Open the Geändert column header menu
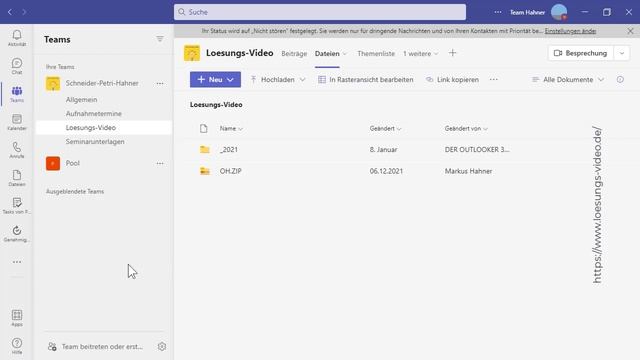This screenshot has width=640, height=360. (385, 129)
